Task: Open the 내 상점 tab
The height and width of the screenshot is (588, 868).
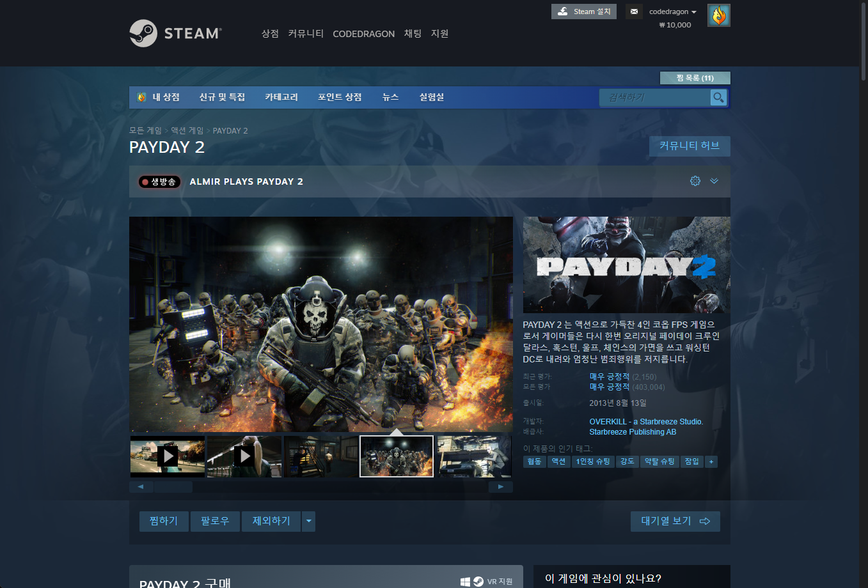Action: point(159,97)
